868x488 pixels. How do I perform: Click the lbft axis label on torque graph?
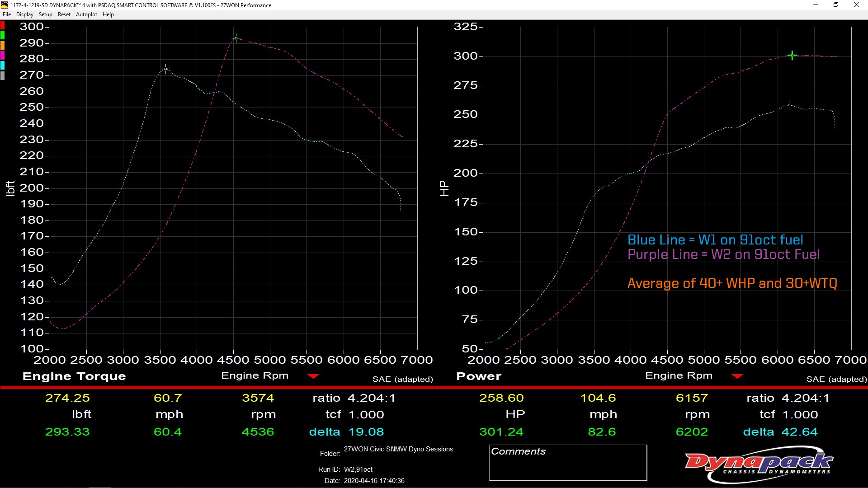[10, 188]
